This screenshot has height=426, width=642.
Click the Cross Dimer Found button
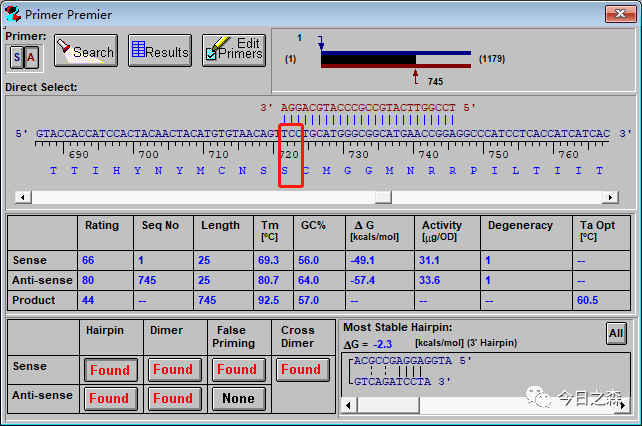click(x=302, y=369)
